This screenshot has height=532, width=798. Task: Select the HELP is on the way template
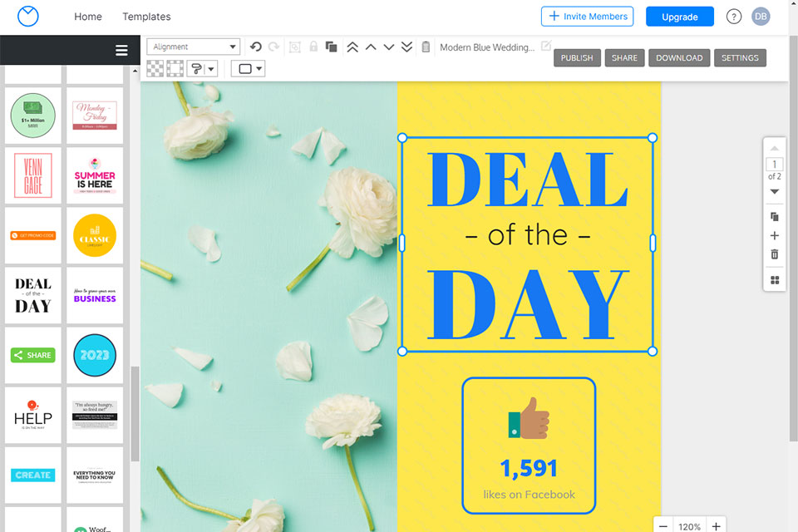[x=33, y=415]
